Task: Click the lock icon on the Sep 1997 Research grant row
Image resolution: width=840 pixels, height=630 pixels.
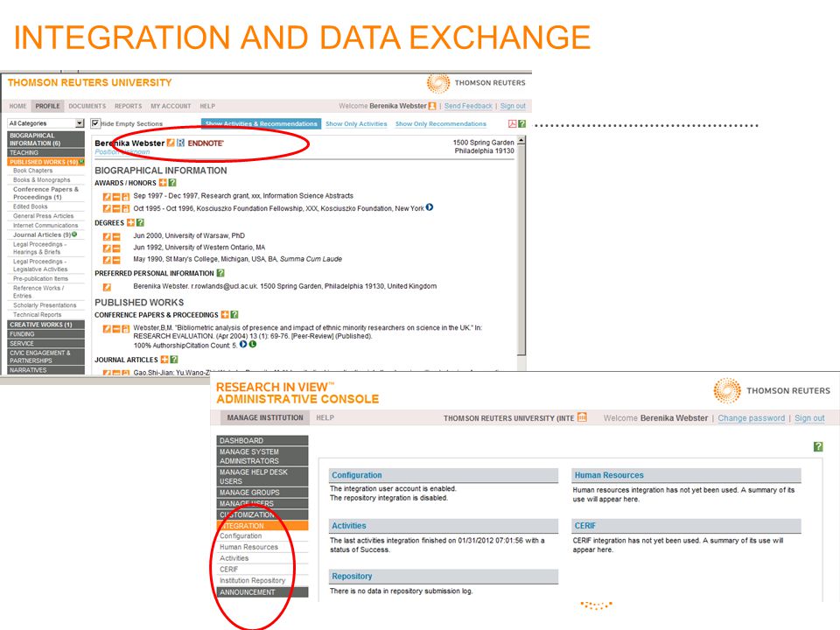Action: pos(126,197)
